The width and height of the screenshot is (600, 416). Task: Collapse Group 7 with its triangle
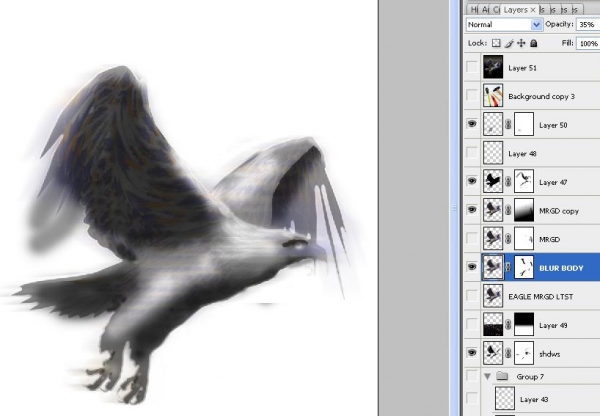pos(487,377)
